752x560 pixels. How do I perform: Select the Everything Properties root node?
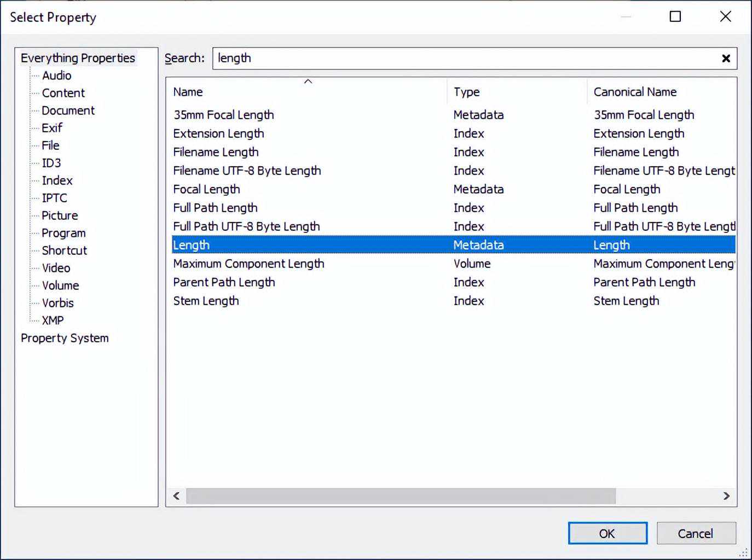(78, 58)
